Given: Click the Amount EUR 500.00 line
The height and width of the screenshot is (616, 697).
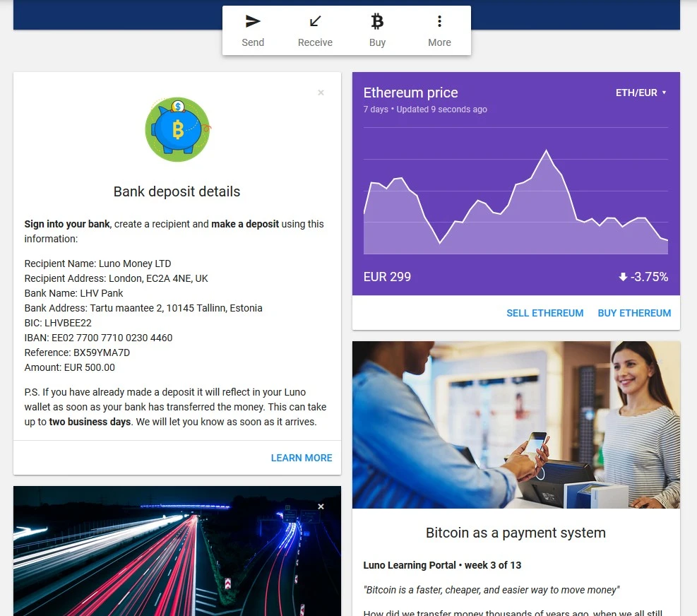Looking at the screenshot, I should [69, 367].
